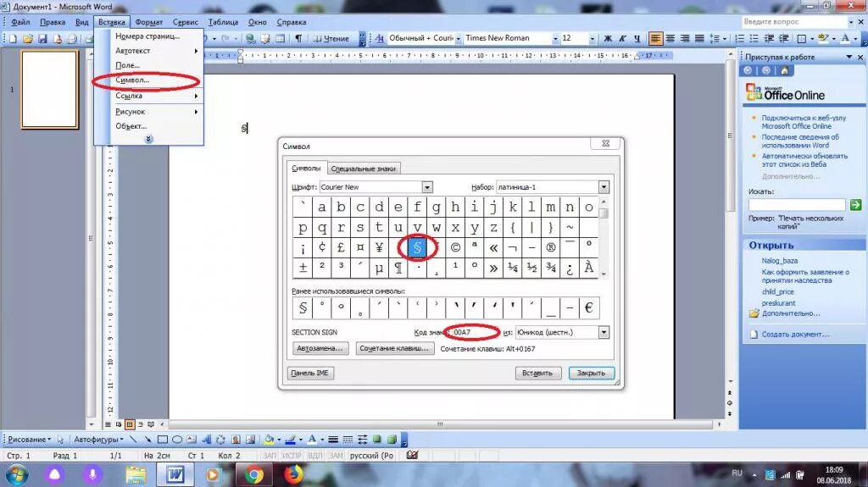Click the highlight color marker icon
This screenshot has height=487, width=868.
(x=823, y=38)
